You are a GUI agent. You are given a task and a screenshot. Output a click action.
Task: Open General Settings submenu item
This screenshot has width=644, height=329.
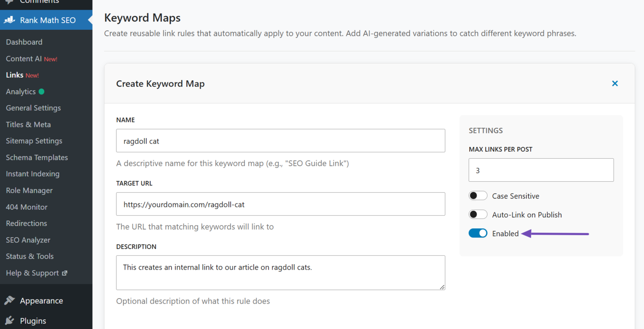tap(33, 108)
